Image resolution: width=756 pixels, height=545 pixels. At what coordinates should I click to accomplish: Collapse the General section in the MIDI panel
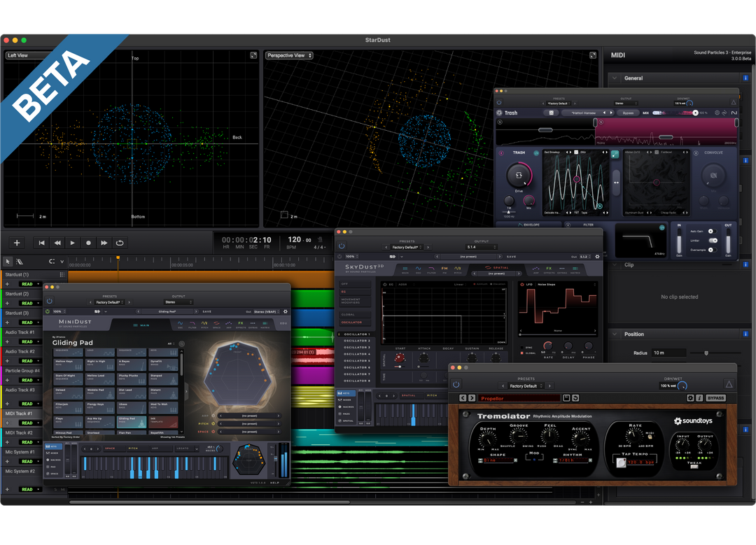click(615, 78)
